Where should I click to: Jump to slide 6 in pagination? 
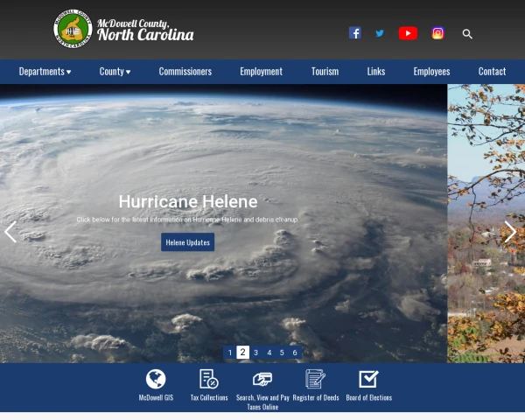click(295, 353)
